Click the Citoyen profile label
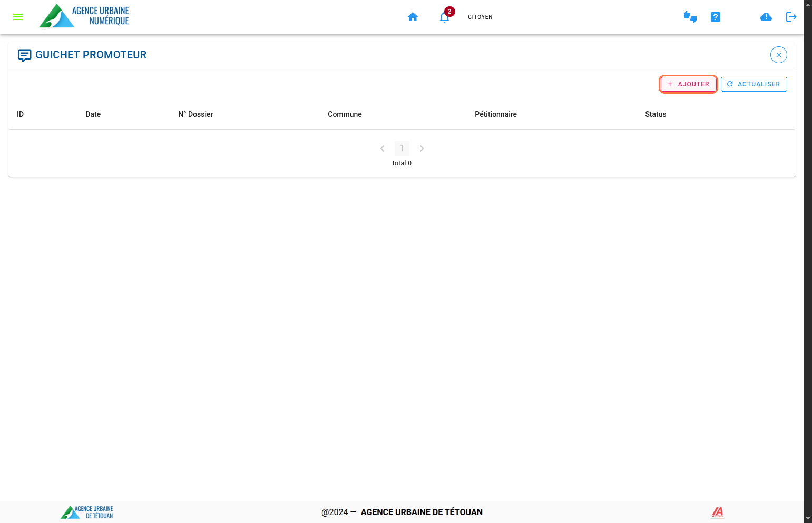Viewport: 812px width, 523px height. pos(480,17)
